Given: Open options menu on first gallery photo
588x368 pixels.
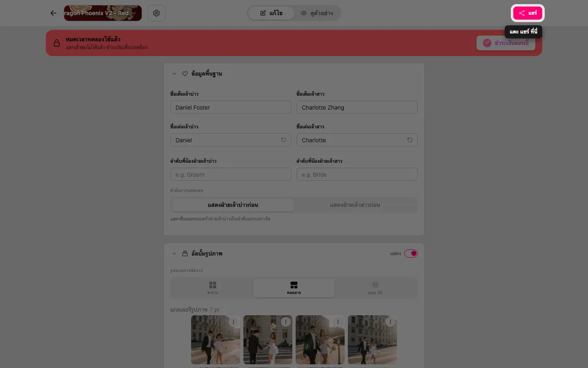Looking at the screenshot, I should coord(233,322).
